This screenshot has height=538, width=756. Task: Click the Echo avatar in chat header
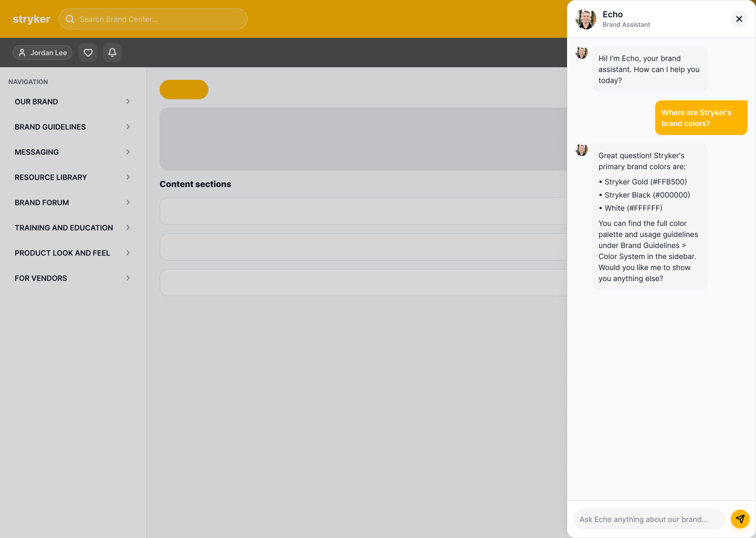click(x=586, y=19)
